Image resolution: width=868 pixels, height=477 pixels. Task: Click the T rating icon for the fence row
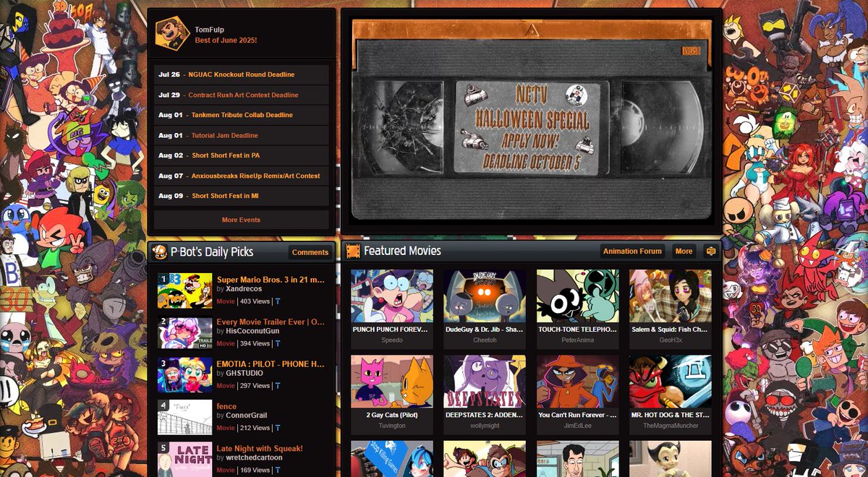click(x=278, y=428)
